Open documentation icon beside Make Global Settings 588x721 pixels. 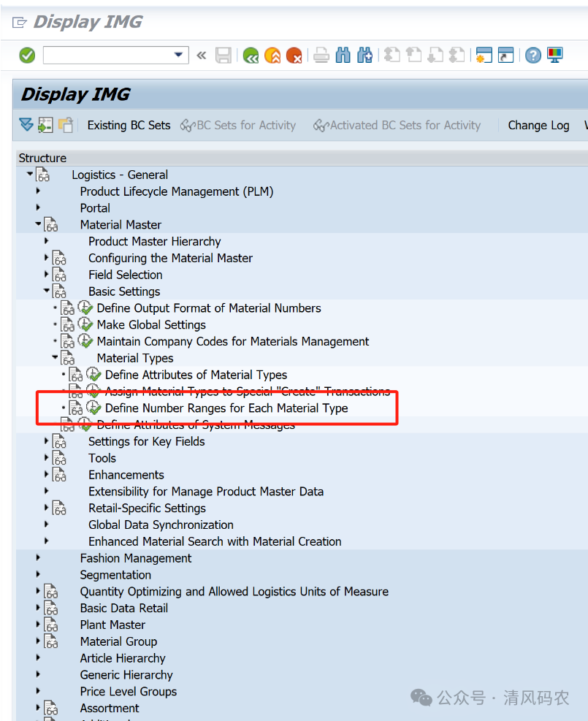click(68, 325)
